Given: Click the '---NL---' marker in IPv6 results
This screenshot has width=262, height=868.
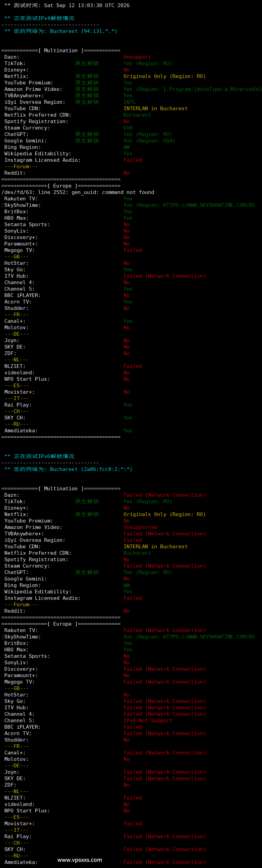Looking at the screenshot, I should click(x=16, y=791).
